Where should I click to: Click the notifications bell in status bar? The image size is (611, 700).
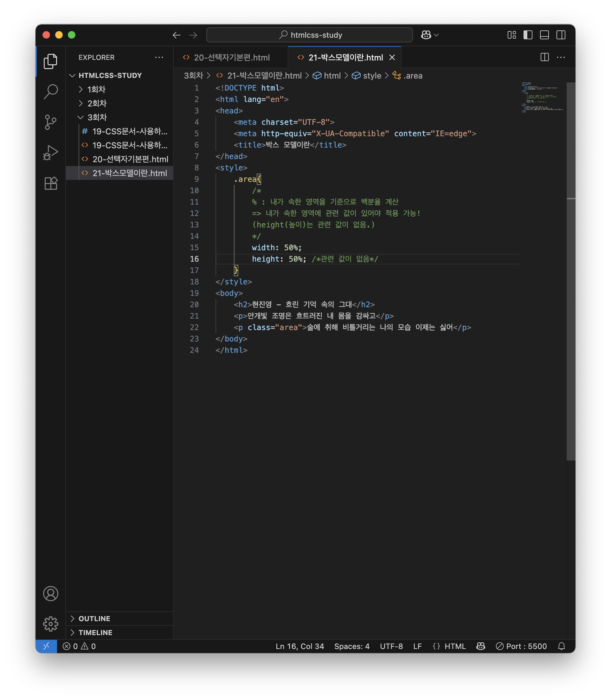pyautogui.click(x=561, y=646)
